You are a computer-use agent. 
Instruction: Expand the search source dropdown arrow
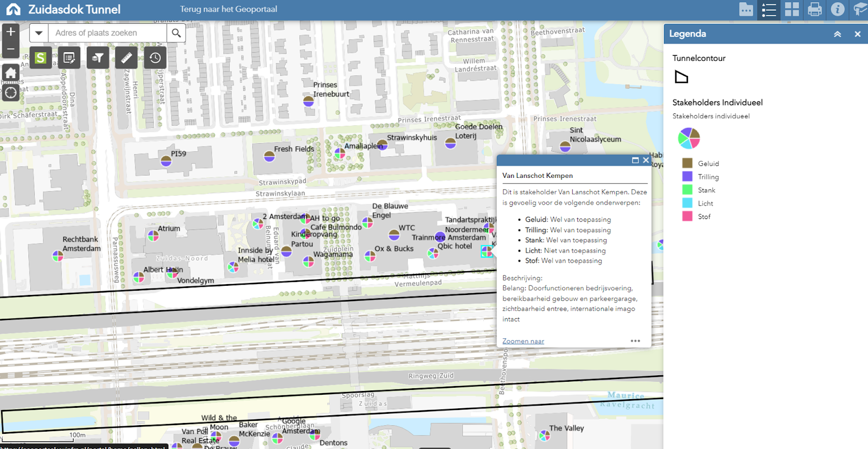tap(39, 33)
